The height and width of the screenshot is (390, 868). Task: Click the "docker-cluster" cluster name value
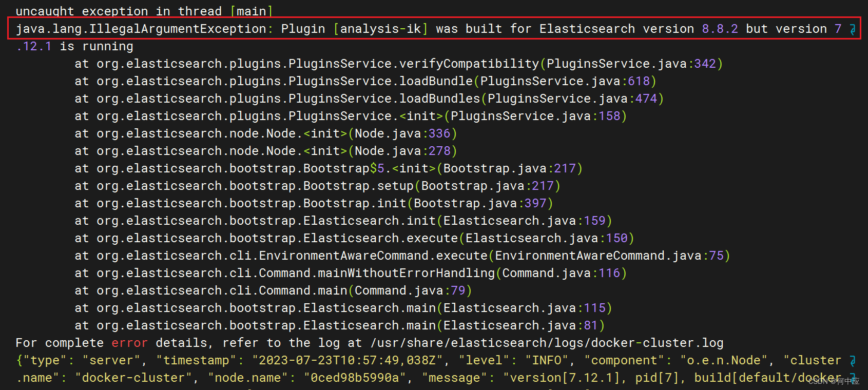click(133, 378)
